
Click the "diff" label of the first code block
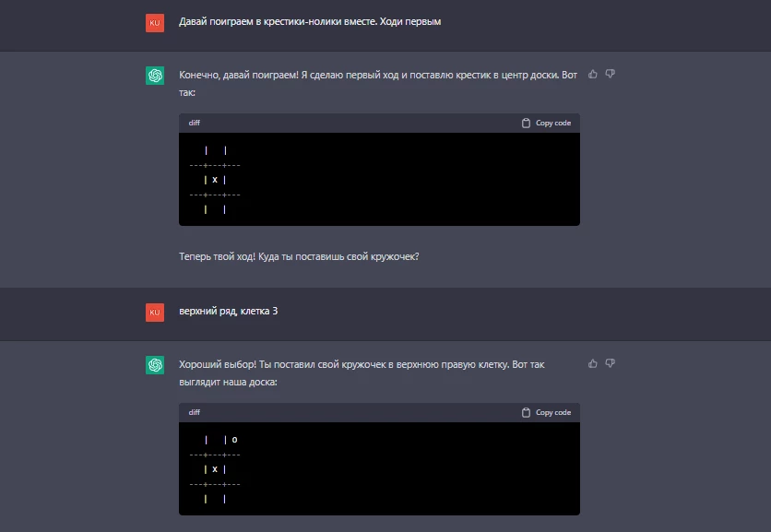pos(195,123)
